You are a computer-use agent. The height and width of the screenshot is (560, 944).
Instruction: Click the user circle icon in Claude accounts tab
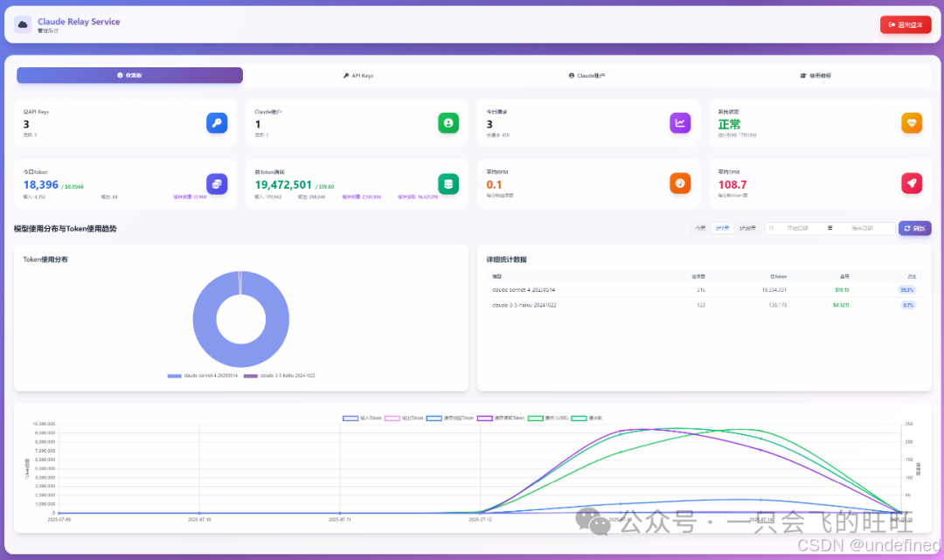pyautogui.click(x=572, y=76)
